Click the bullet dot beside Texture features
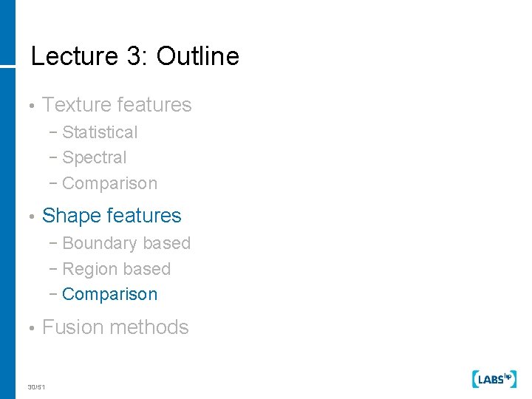The image size is (532, 399). tap(31, 106)
